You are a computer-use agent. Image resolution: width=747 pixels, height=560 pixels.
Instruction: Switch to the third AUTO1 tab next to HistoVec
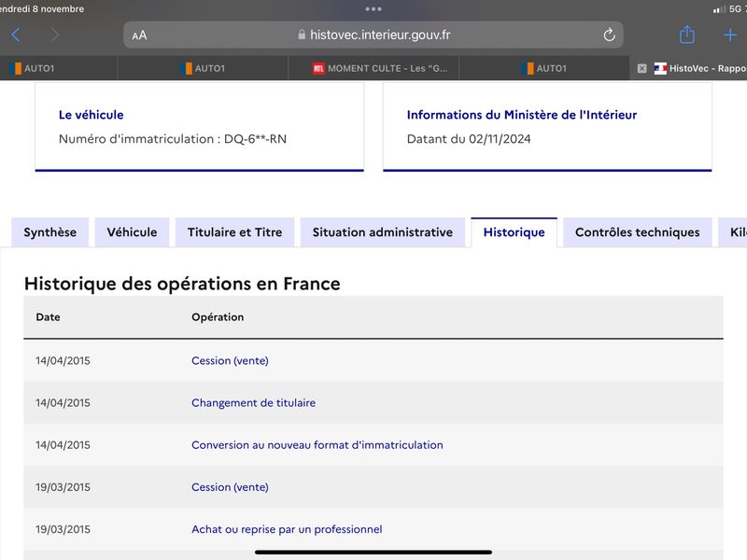[x=544, y=68]
